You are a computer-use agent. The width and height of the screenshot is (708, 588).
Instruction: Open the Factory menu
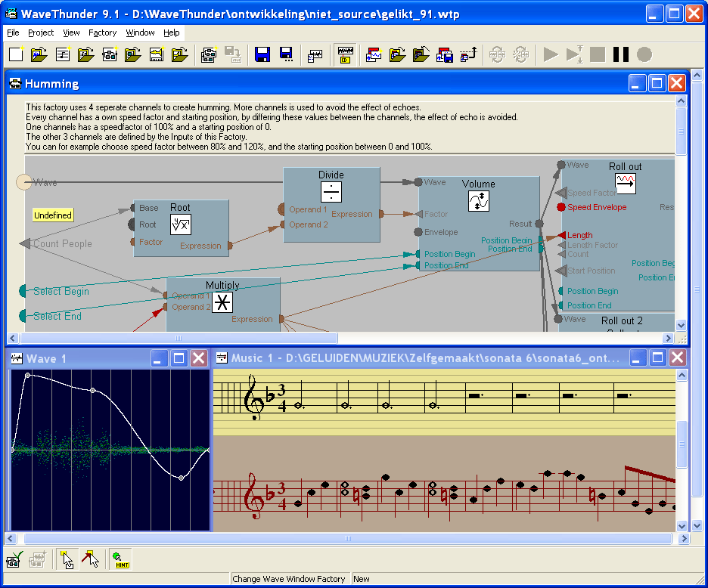pos(102,32)
